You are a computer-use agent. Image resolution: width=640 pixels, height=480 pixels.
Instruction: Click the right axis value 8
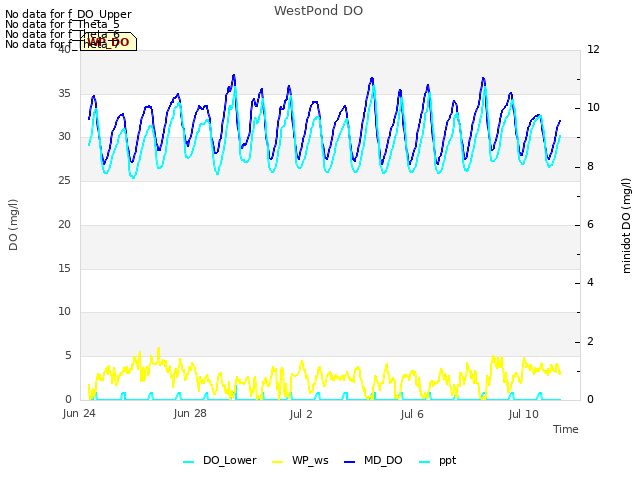(590, 167)
